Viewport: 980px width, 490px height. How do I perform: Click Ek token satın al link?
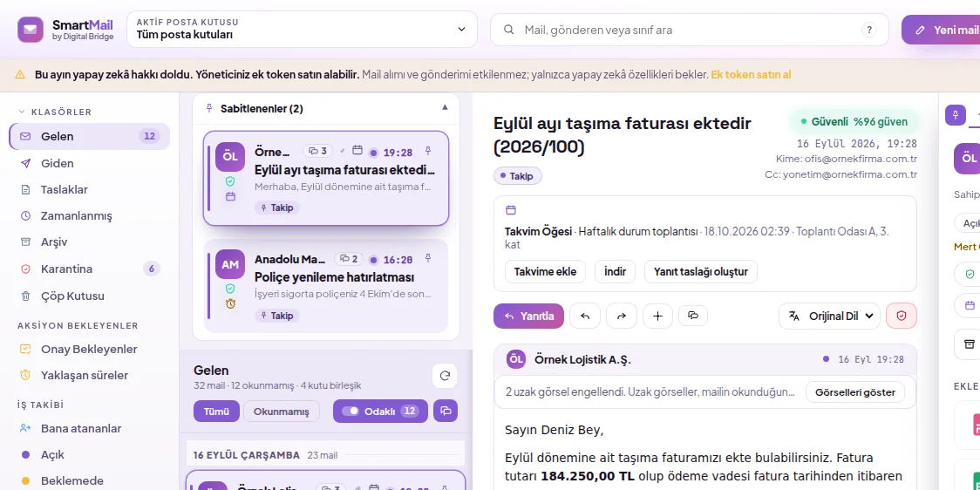pos(751,74)
